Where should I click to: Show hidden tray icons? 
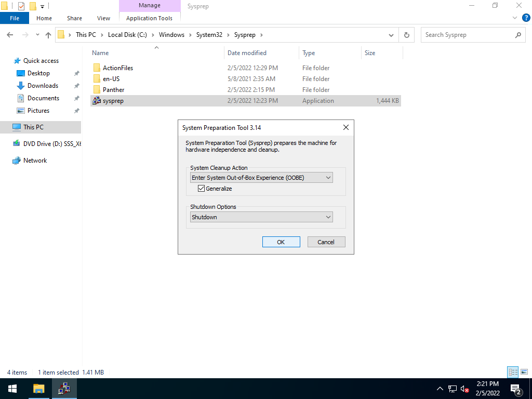coord(440,389)
